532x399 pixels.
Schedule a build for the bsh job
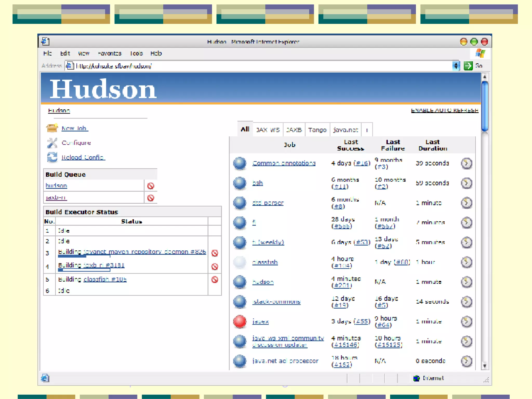pos(467,183)
